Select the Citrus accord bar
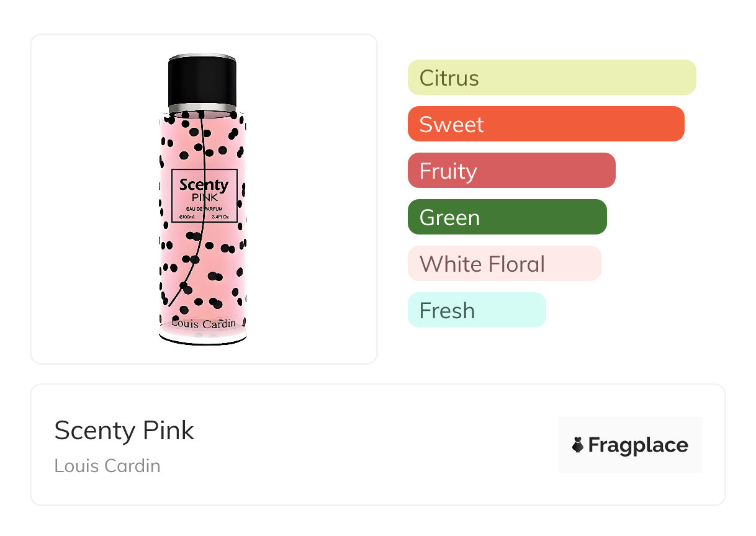 (x=551, y=78)
